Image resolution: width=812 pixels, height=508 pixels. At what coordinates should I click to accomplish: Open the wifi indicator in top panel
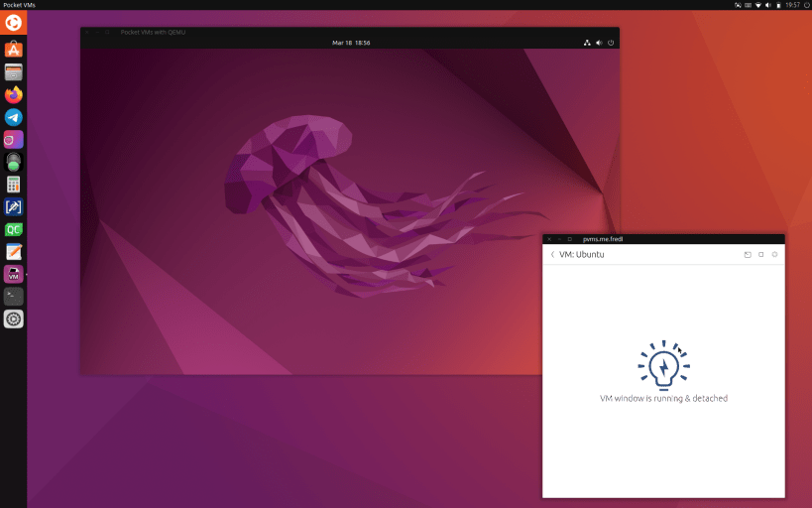click(758, 5)
